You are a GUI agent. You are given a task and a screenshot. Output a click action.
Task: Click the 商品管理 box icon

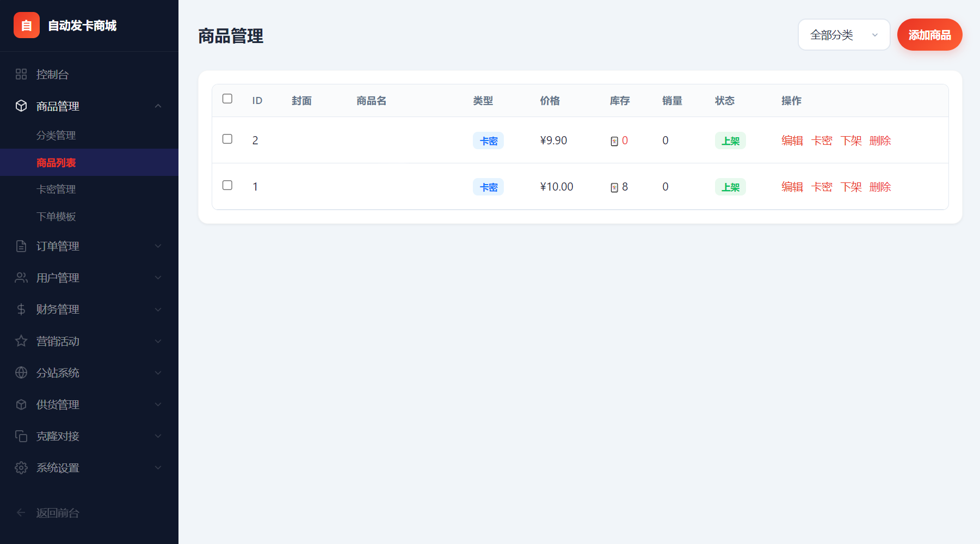point(21,106)
